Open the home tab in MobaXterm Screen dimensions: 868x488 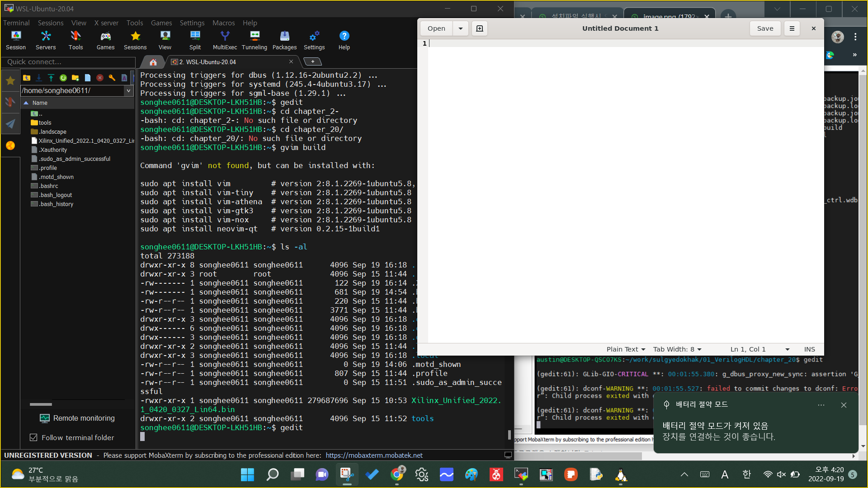pos(153,62)
